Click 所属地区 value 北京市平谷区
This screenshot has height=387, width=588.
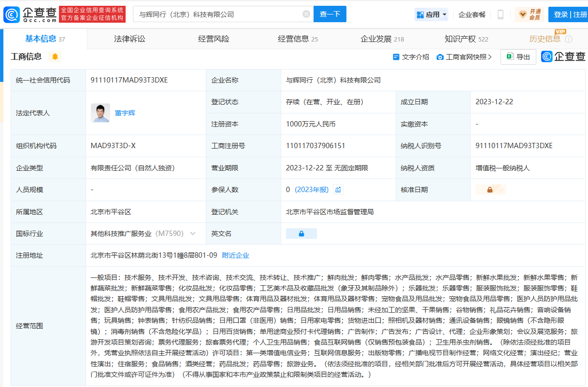tap(111, 212)
